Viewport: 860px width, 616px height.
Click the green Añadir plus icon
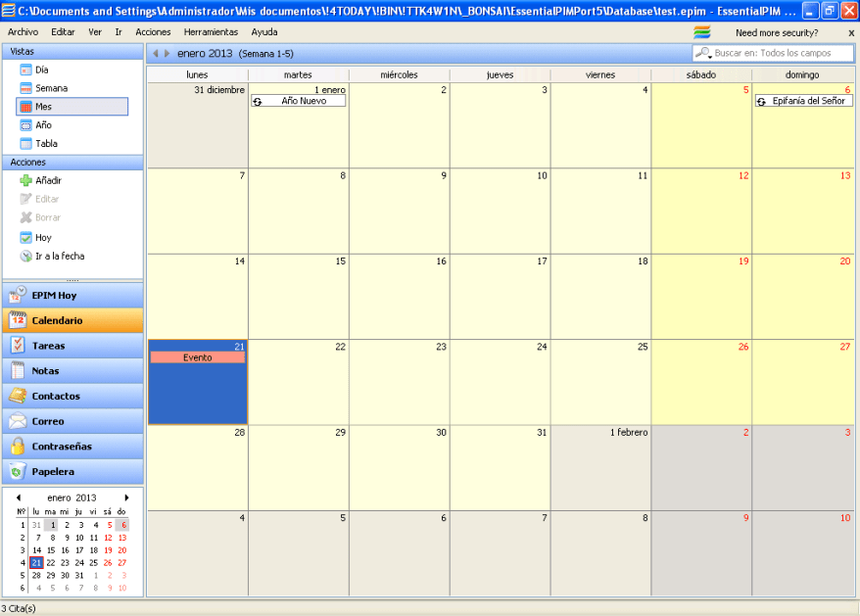click(25, 180)
